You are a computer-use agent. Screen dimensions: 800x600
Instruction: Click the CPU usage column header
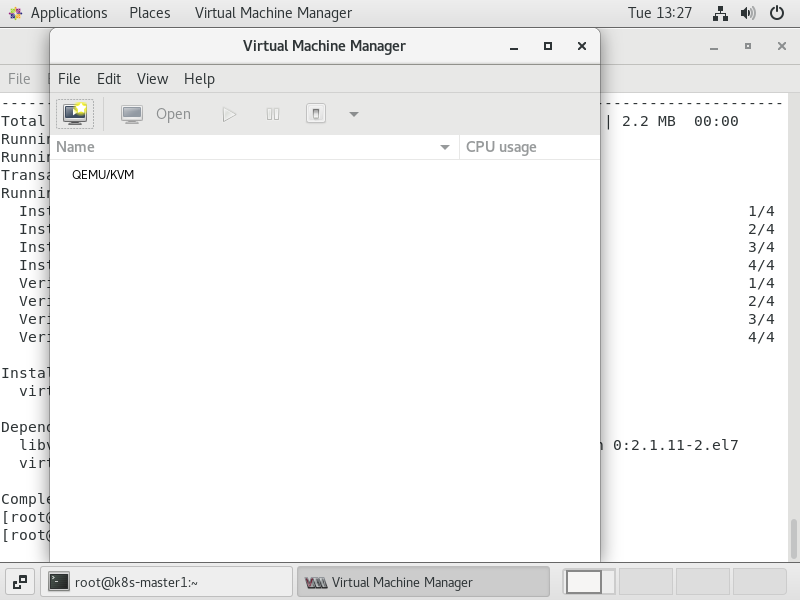coord(530,147)
